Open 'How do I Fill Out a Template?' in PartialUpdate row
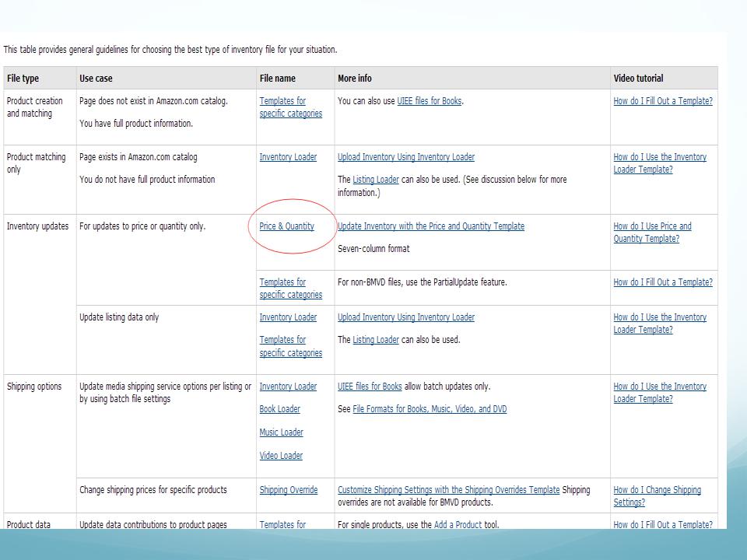This screenshot has height=560, width=747. (x=663, y=282)
